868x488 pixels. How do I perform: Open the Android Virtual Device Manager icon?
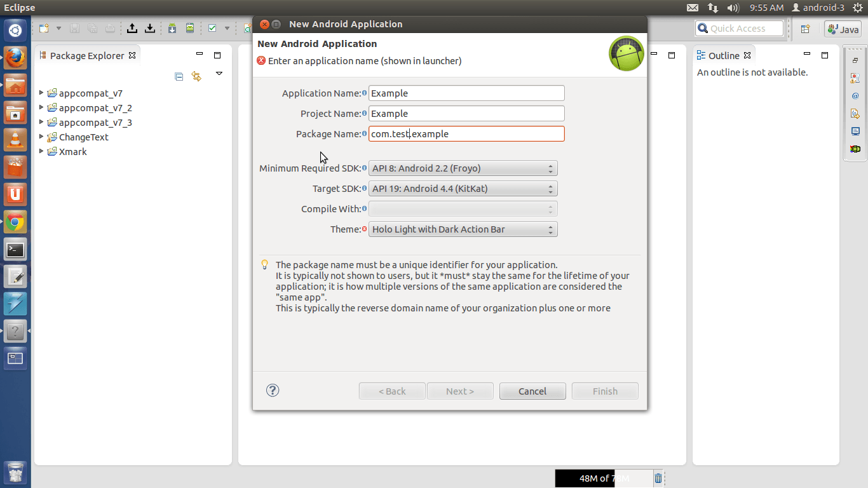tap(189, 29)
